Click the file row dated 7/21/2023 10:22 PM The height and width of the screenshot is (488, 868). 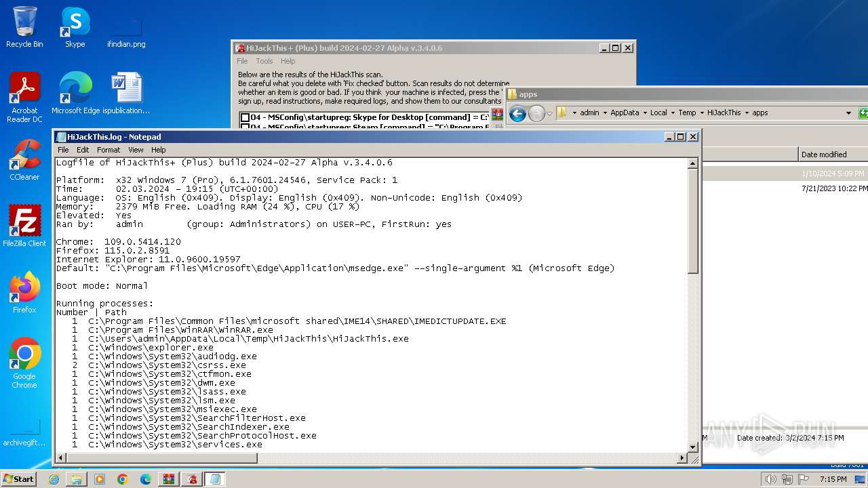pyautogui.click(x=785, y=188)
